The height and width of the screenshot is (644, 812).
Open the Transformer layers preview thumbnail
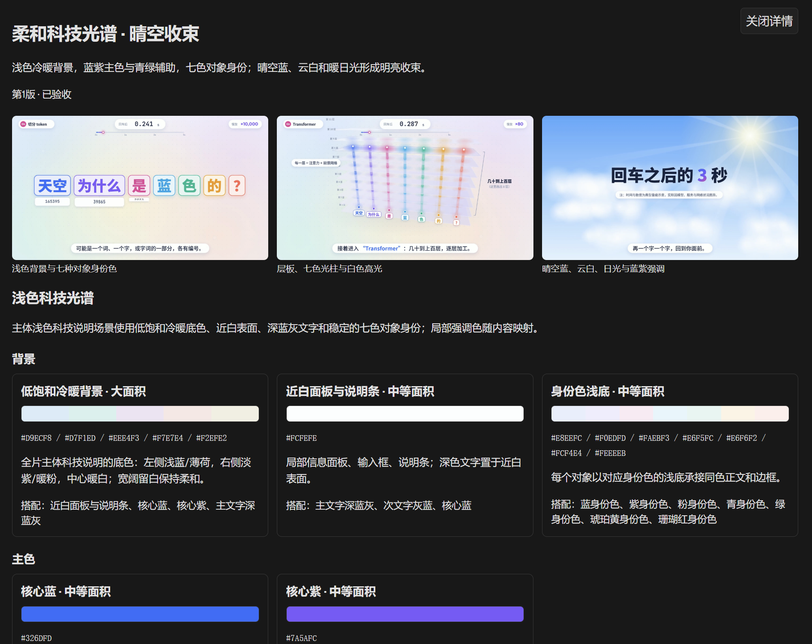pos(405,188)
